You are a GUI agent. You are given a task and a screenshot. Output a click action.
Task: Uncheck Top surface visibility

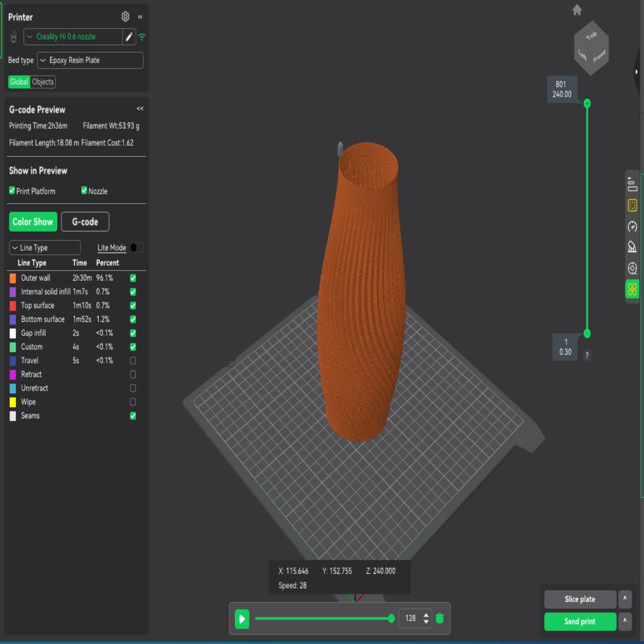pos(133,306)
